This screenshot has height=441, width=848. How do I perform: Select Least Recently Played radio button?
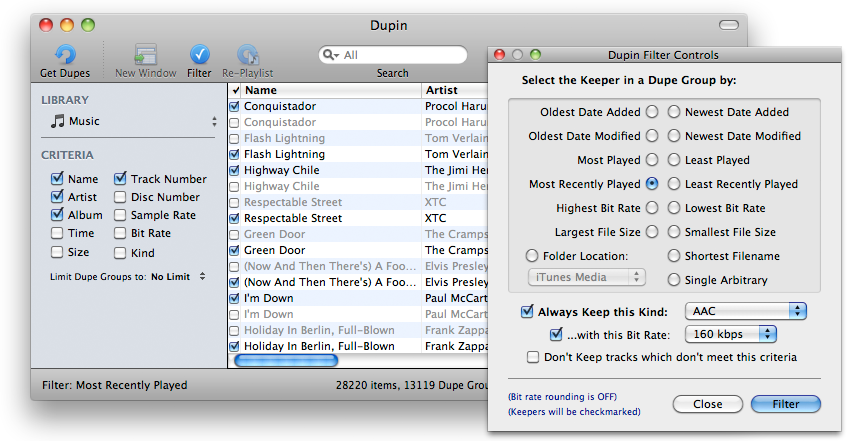click(673, 184)
